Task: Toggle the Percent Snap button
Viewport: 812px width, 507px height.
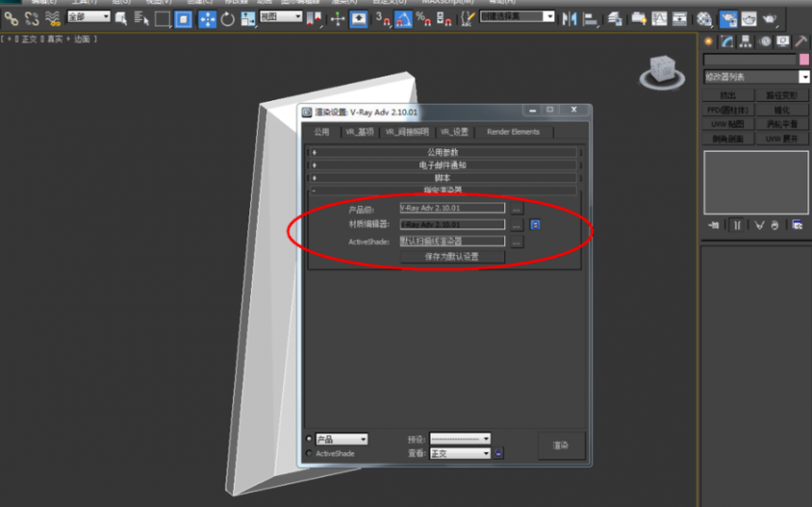Action: click(424, 20)
